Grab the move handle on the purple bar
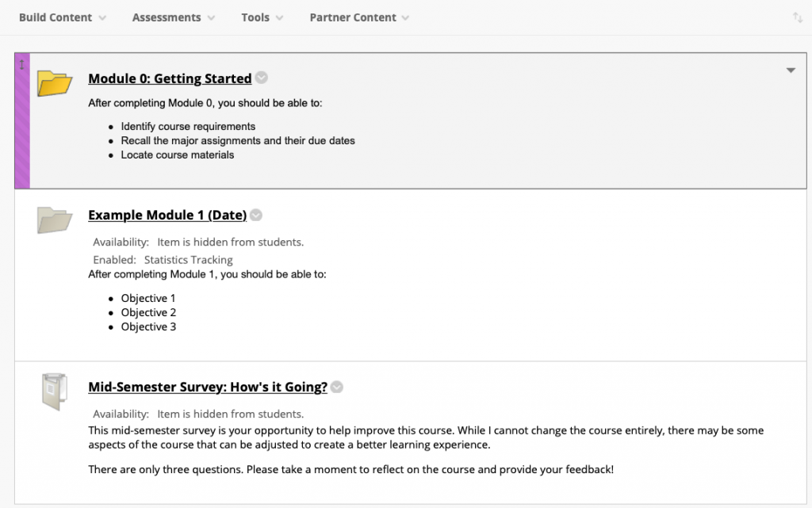Viewport: 812px width, 508px height. click(21, 65)
